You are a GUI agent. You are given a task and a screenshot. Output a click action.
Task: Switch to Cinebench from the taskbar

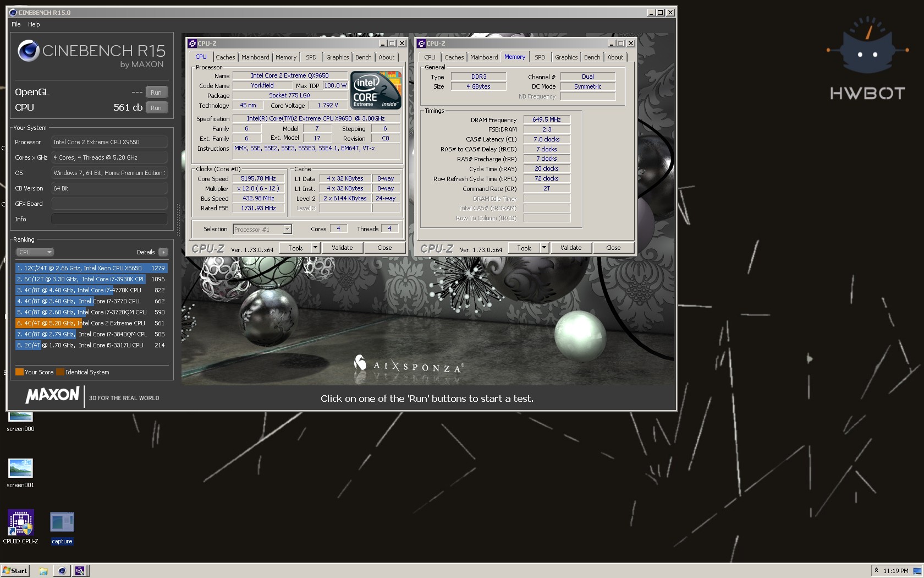pos(62,571)
